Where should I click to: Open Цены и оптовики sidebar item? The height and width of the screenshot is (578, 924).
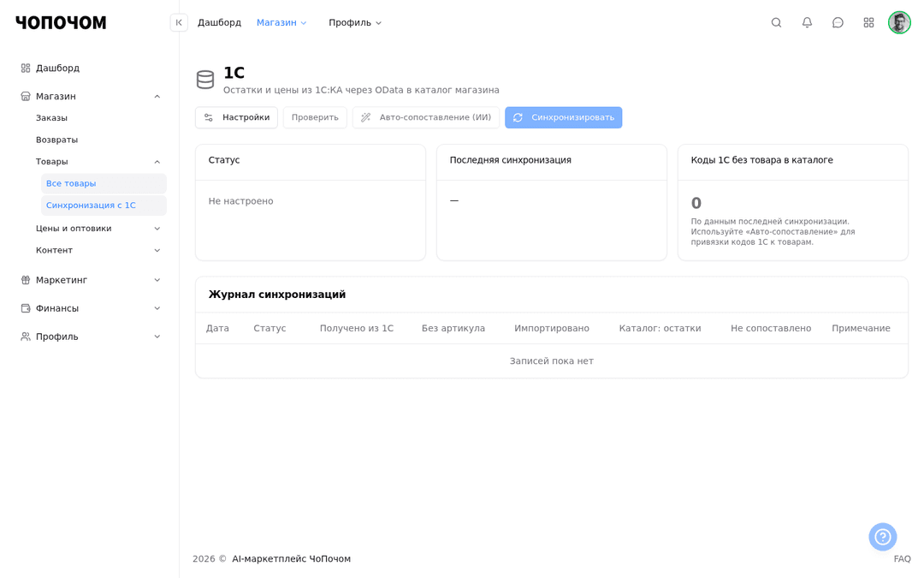[74, 229]
